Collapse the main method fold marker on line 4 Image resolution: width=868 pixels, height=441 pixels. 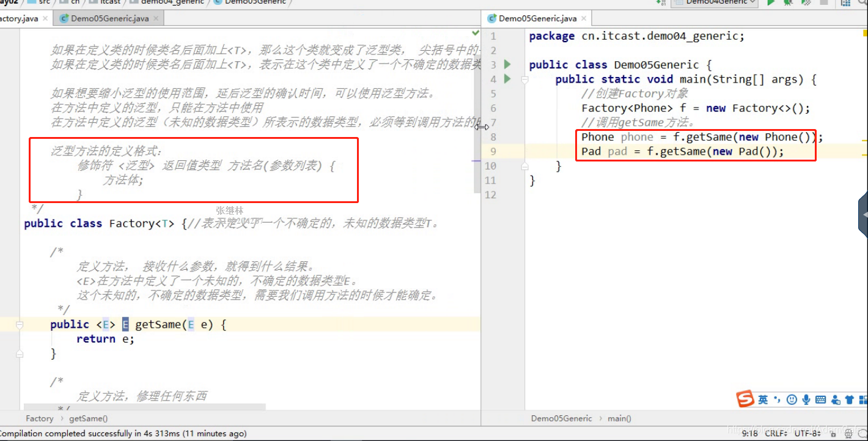(524, 80)
